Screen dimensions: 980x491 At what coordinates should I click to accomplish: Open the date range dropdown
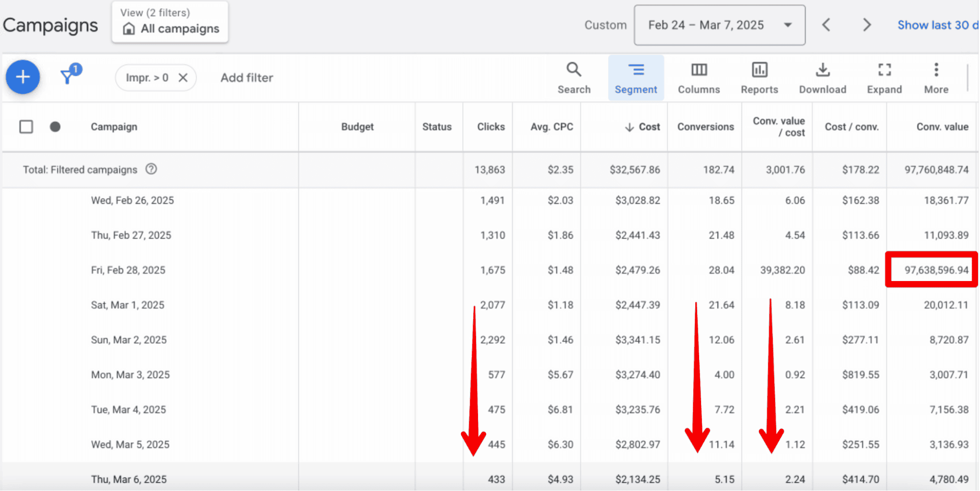click(x=719, y=25)
